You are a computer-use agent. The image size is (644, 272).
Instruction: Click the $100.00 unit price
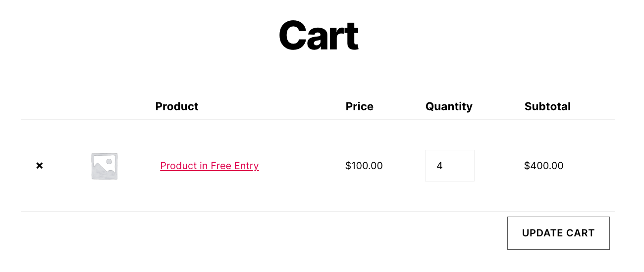364,166
